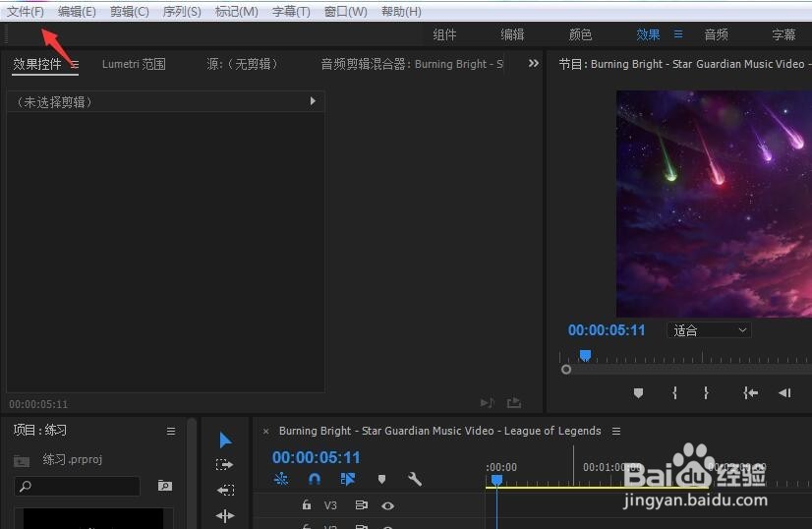Switch to the Lumetri 范围 tab

134,64
